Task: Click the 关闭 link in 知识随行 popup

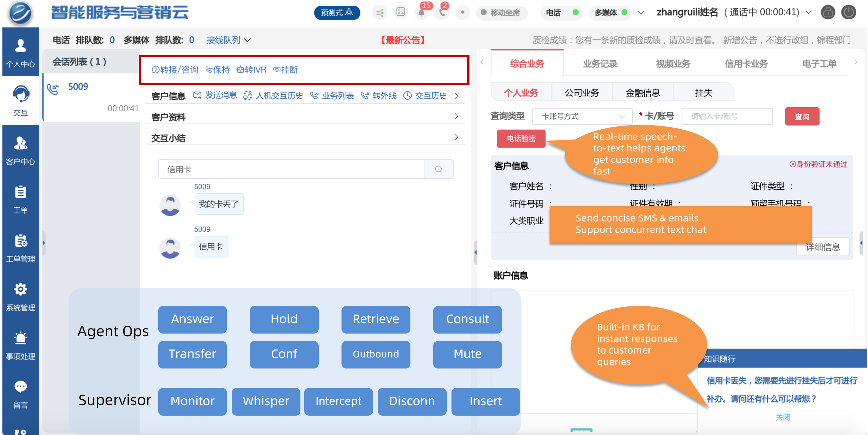Action: [x=783, y=417]
